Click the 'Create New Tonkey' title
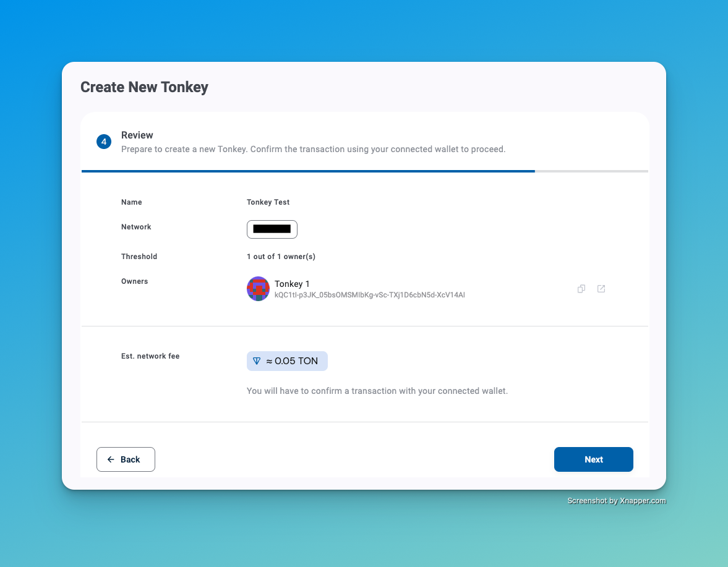The image size is (728, 567). [144, 87]
